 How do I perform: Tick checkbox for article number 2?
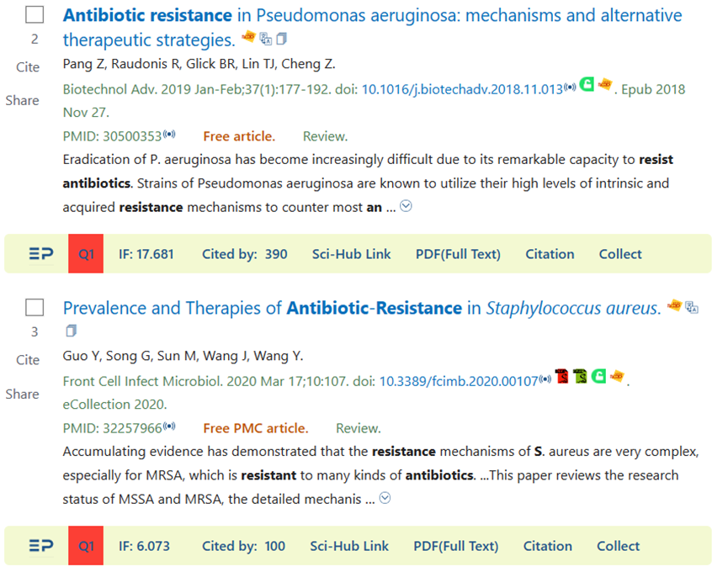[x=35, y=15]
